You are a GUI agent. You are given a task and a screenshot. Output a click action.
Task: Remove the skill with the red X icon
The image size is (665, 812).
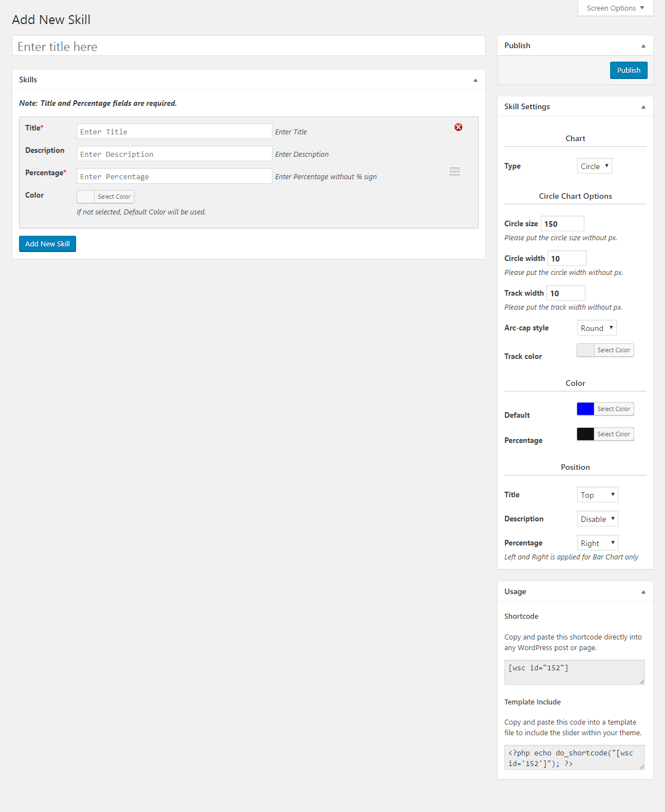pos(458,127)
